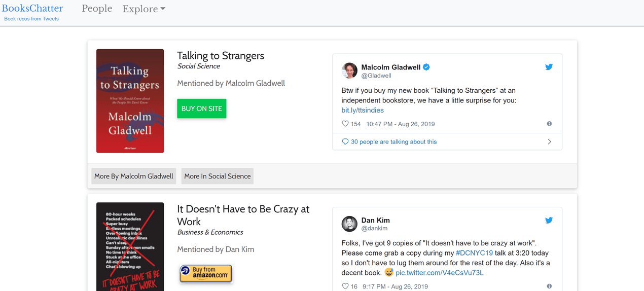Open the People navigation item

97,9
